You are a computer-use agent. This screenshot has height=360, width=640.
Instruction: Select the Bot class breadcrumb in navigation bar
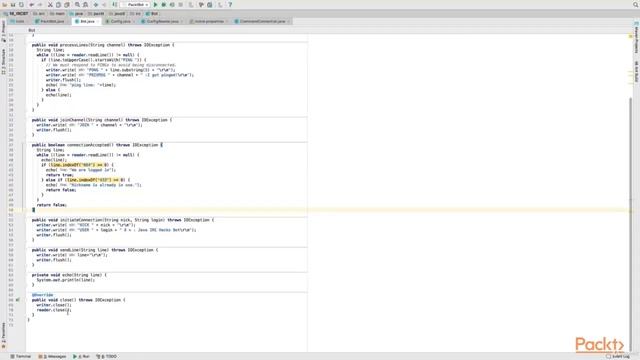point(152,13)
